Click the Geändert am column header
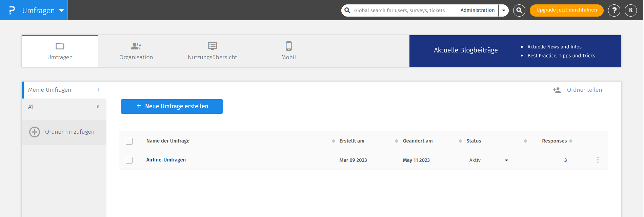Image resolution: width=644 pixels, height=217 pixels. [418, 141]
